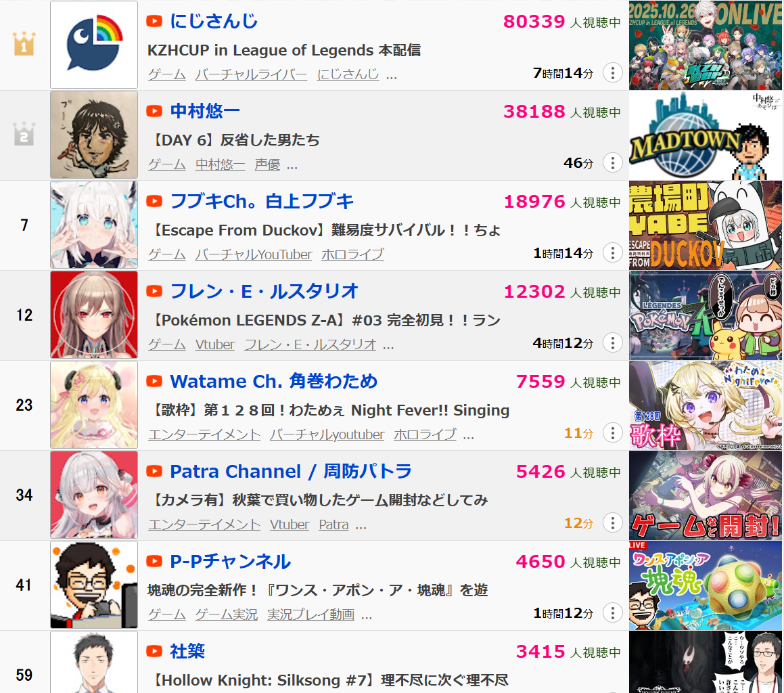Open three-dot menu for Patra Channel
Screen dimensions: 784x693
(x=612, y=523)
